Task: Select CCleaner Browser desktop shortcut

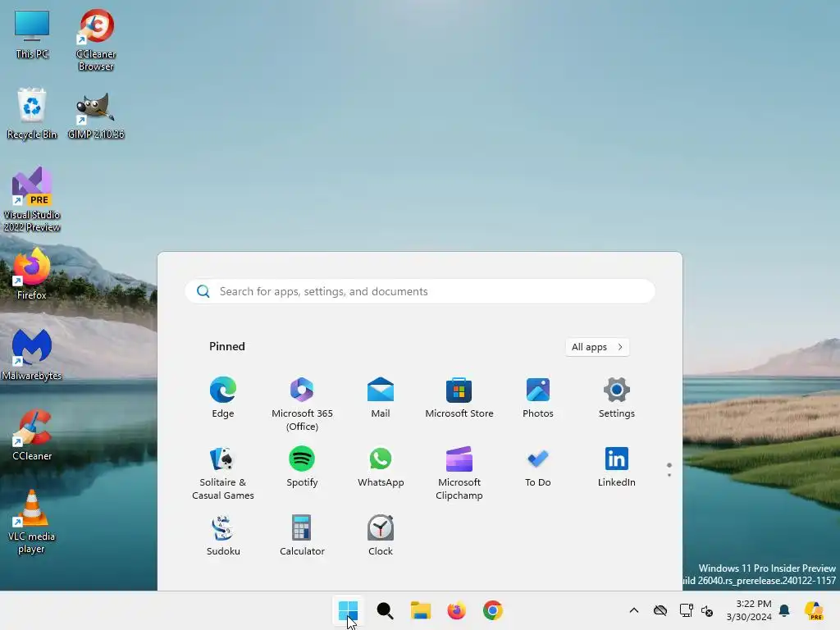Action: (96, 40)
